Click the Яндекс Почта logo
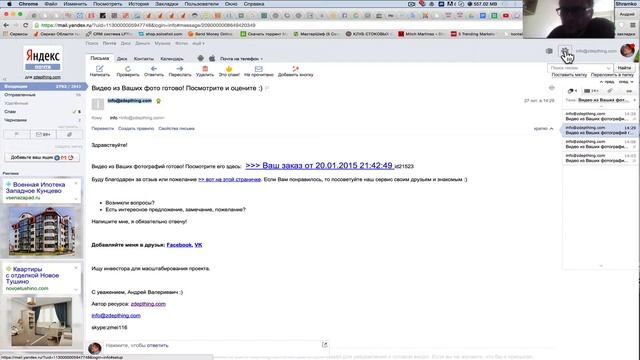The height and width of the screenshot is (360, 640). 43,59
